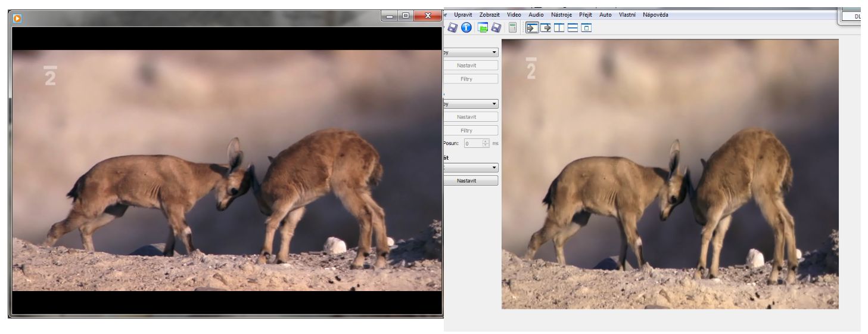Click the floppy icon right of green folder
868x334 pixels.
coord(495,27)
